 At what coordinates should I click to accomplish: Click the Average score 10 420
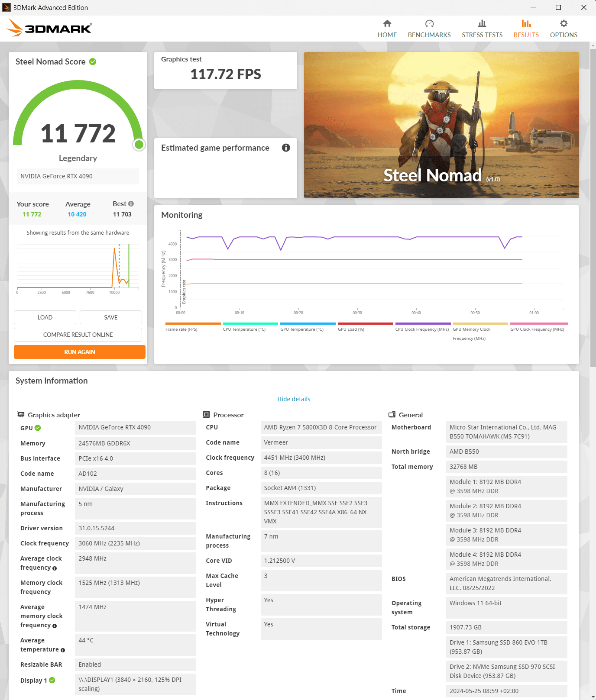coord(77,214)
